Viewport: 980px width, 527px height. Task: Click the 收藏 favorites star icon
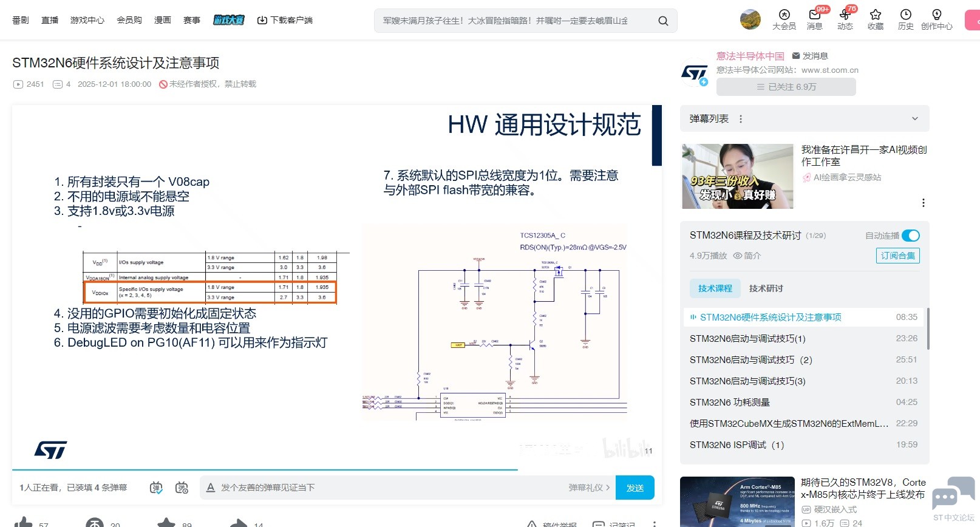coord(875,15)
